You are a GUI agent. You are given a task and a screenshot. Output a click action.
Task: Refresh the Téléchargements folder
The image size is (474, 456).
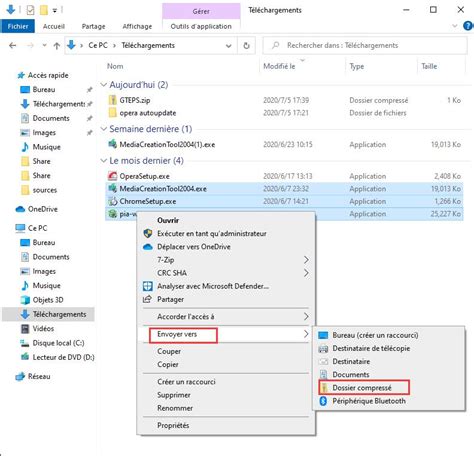coord(246,45)
